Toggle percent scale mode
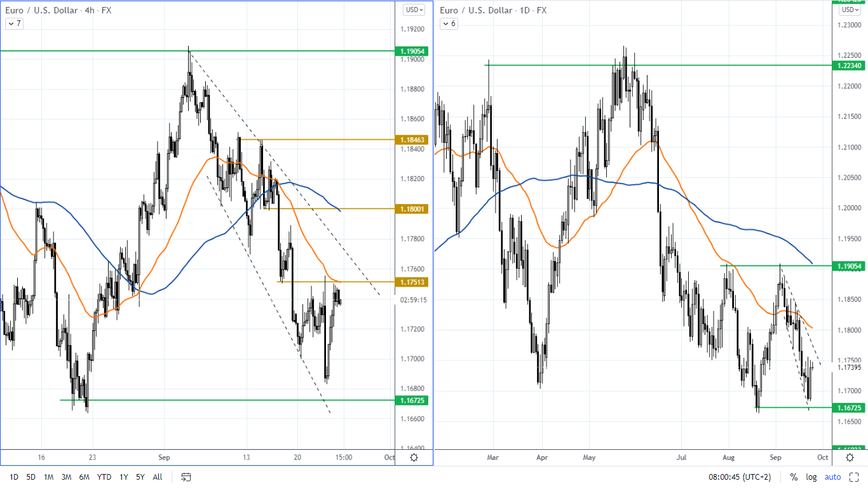 click(794, 477)
